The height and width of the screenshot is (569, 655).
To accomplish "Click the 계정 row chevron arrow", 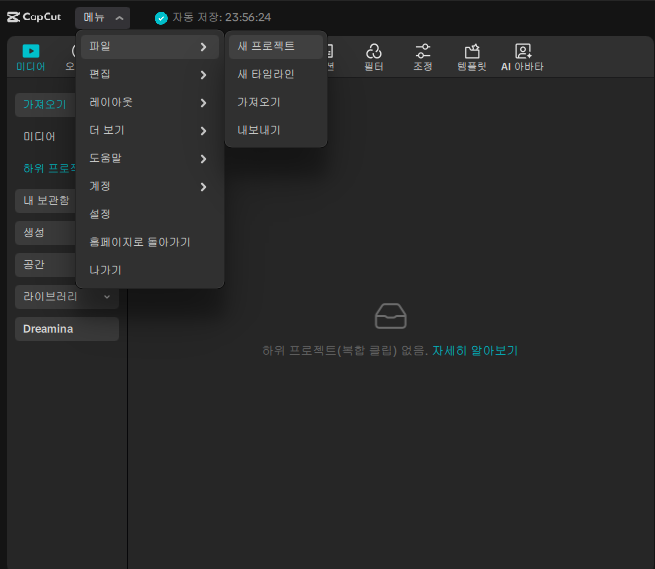I will tap(203, 187).
